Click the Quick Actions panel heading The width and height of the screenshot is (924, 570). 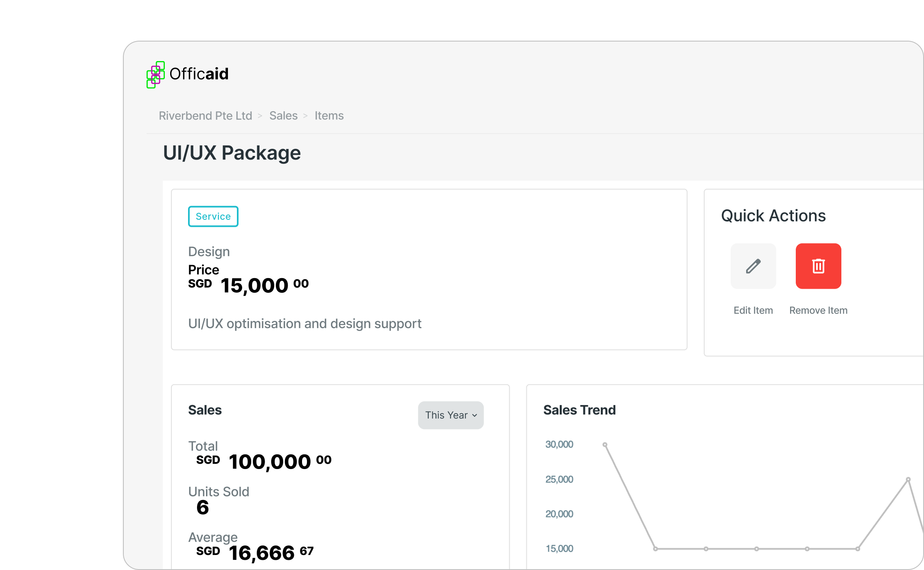773,216
